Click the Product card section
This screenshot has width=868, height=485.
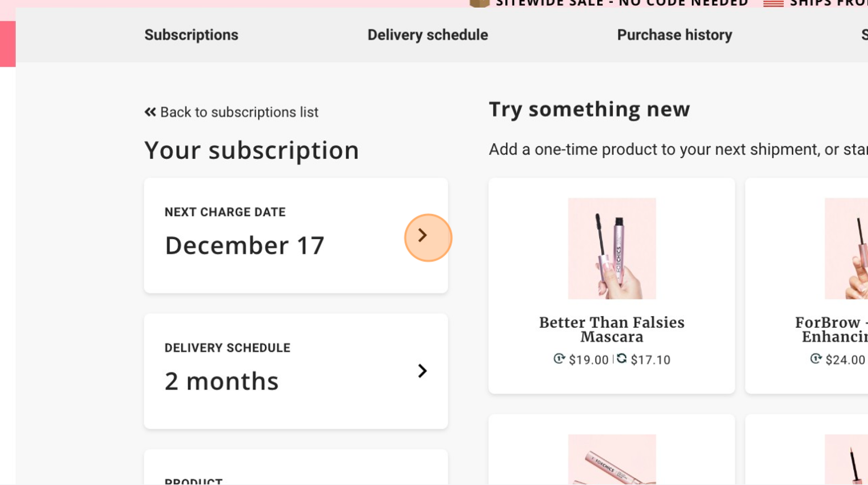tap(296, 467)
